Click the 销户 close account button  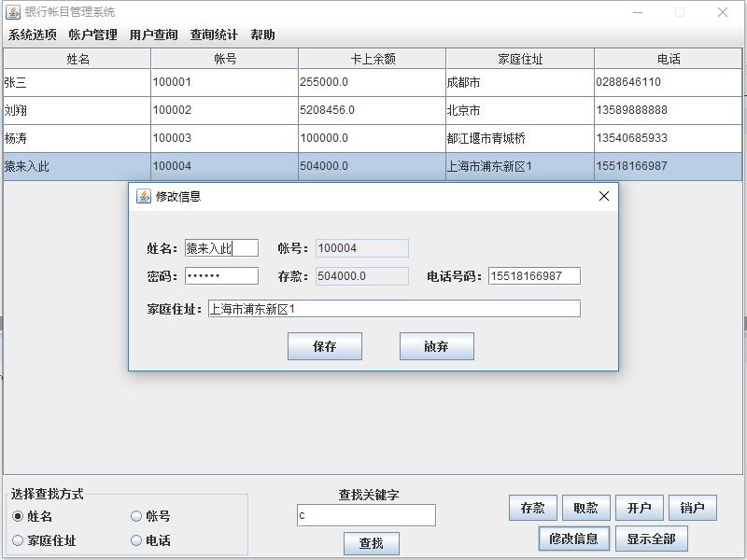[x=692, y=507]
